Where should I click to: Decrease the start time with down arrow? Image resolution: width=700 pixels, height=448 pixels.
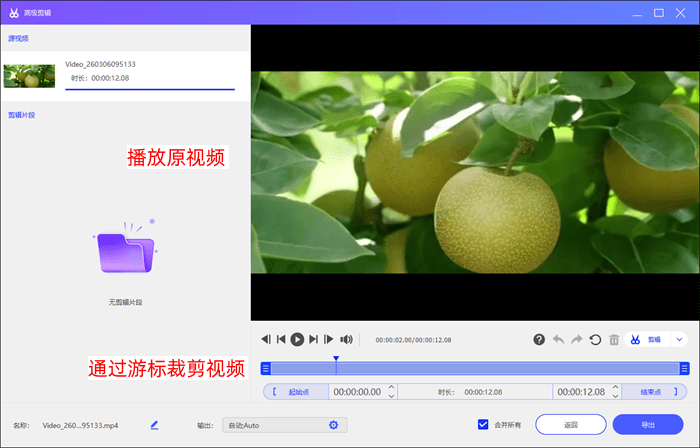tap(392, 396)
